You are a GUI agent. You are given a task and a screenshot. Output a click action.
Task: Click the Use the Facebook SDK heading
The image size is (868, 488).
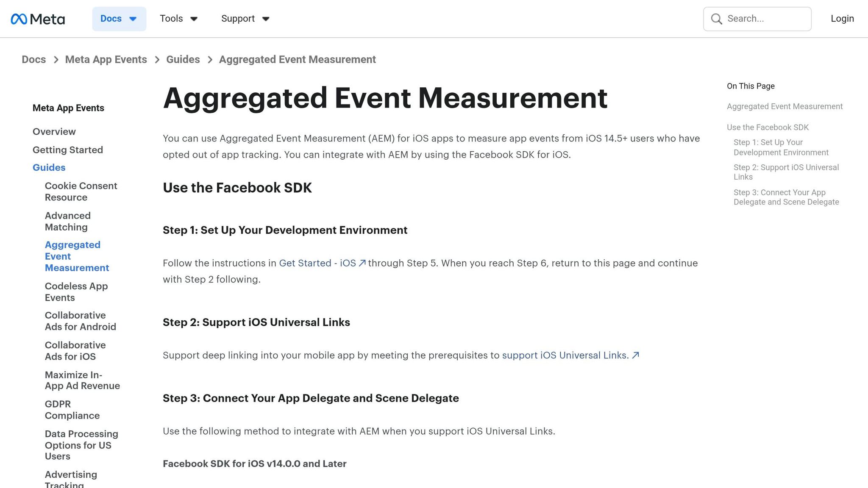point(237,188)
